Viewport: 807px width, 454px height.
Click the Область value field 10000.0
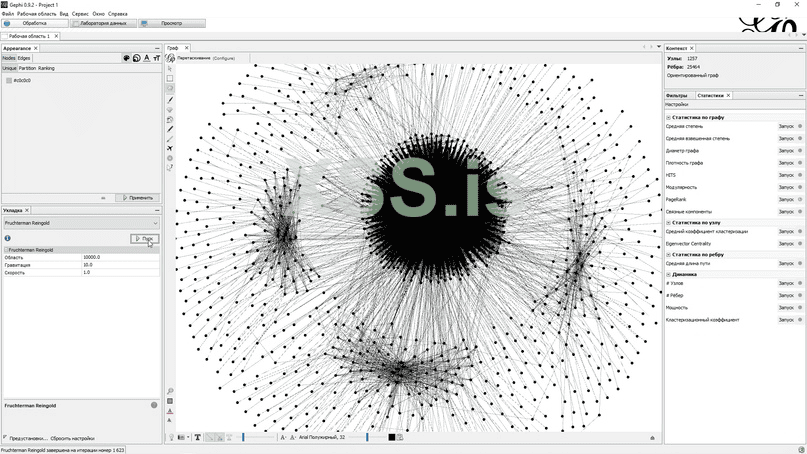coord(120,257)
